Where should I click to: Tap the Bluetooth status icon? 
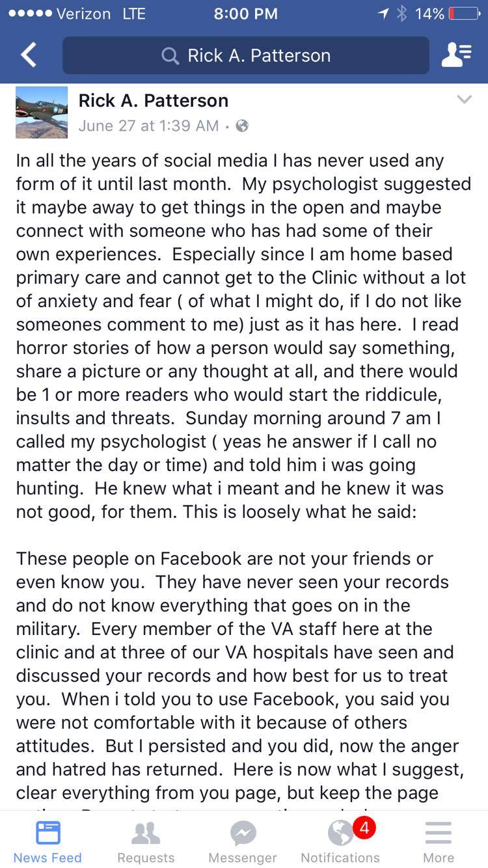401,14
